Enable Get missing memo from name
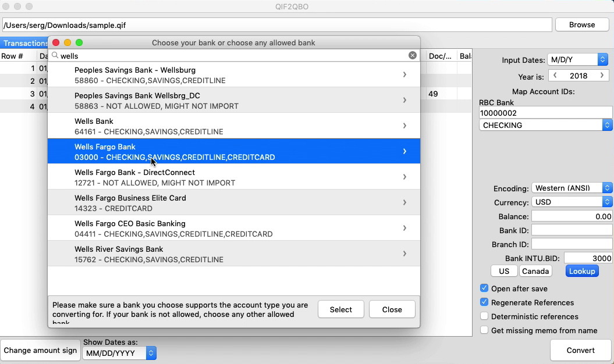614x364 pixels. click(484, 330)
